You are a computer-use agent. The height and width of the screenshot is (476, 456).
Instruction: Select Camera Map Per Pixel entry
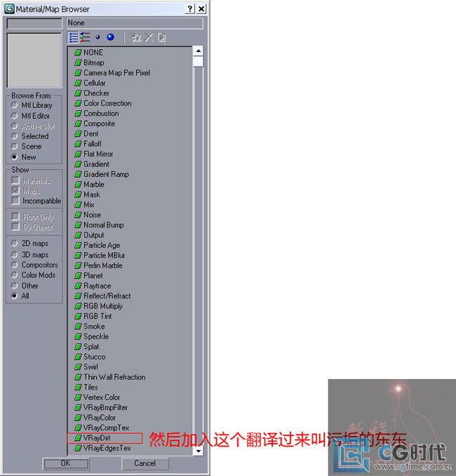(116, 73)
